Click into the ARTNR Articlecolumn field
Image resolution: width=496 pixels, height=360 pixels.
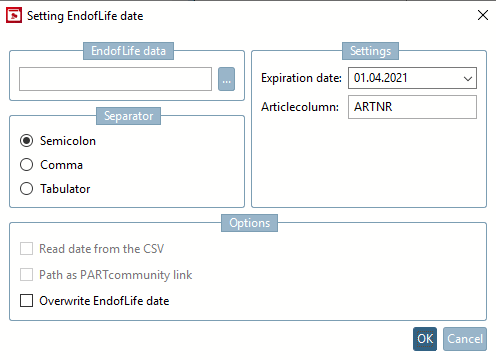[412, 107]
